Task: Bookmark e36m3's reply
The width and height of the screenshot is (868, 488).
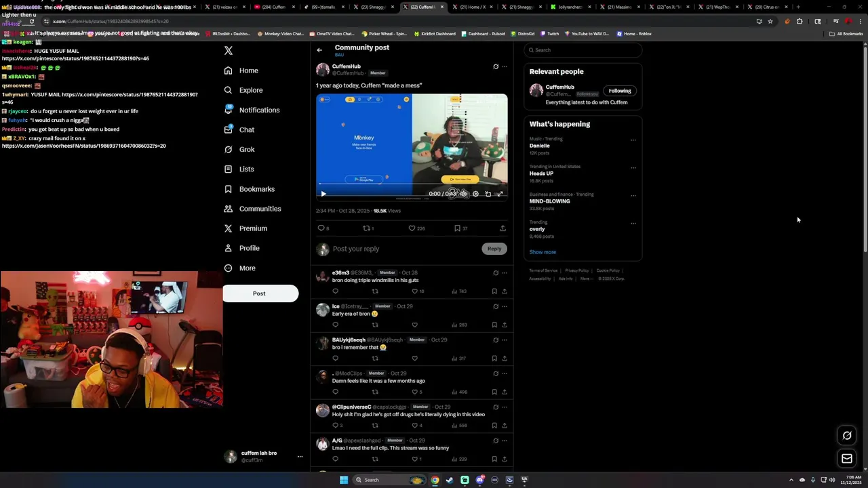Action: coord(494,291)
